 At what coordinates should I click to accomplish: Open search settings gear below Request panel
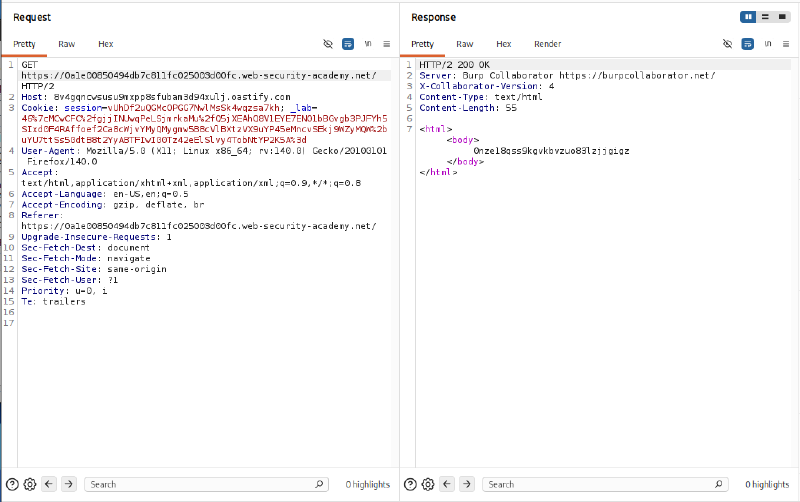pyautogui.click(x=30, y=484)
